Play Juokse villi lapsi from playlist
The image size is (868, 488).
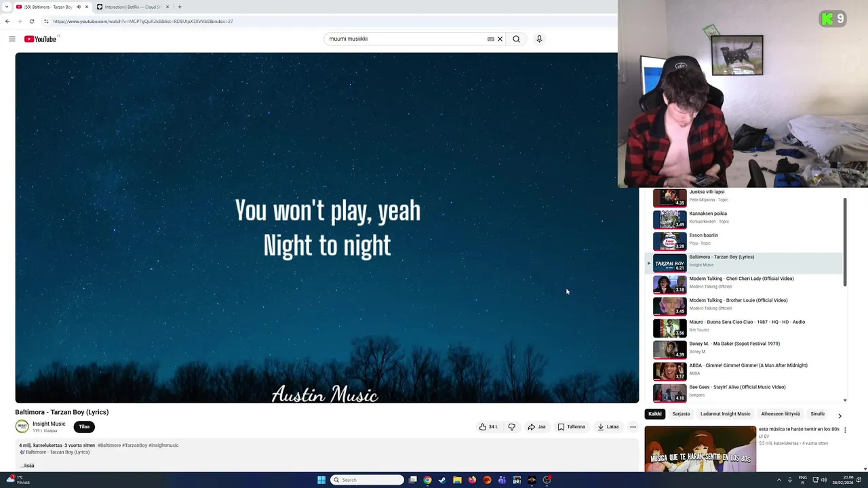[x=744, y=197]
